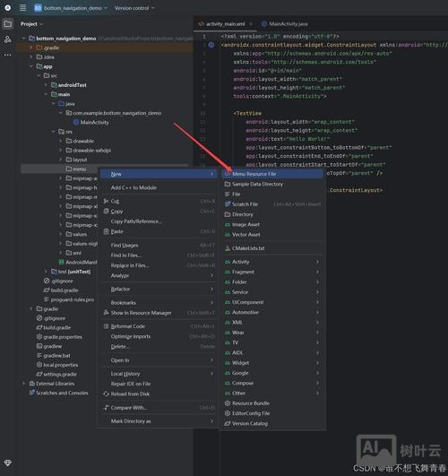Choose Optimize Imports
The image size is (448, 476).
point(158,336)
